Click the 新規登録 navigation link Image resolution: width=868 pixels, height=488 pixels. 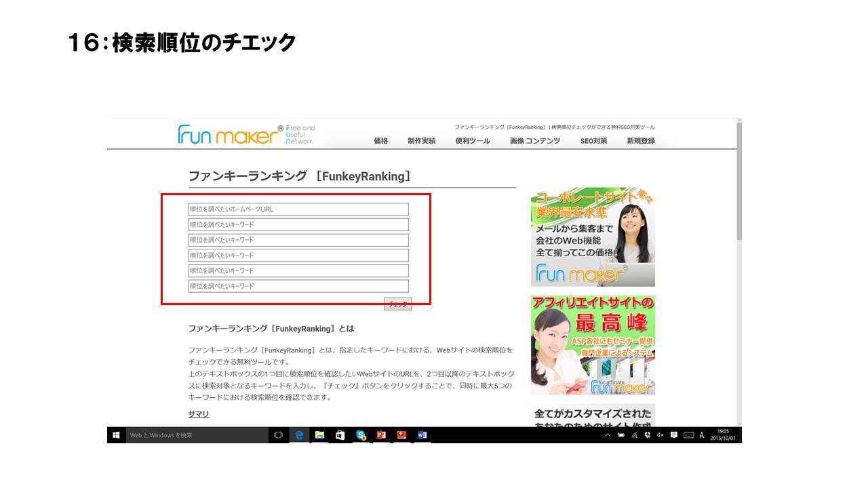[641, 141]
